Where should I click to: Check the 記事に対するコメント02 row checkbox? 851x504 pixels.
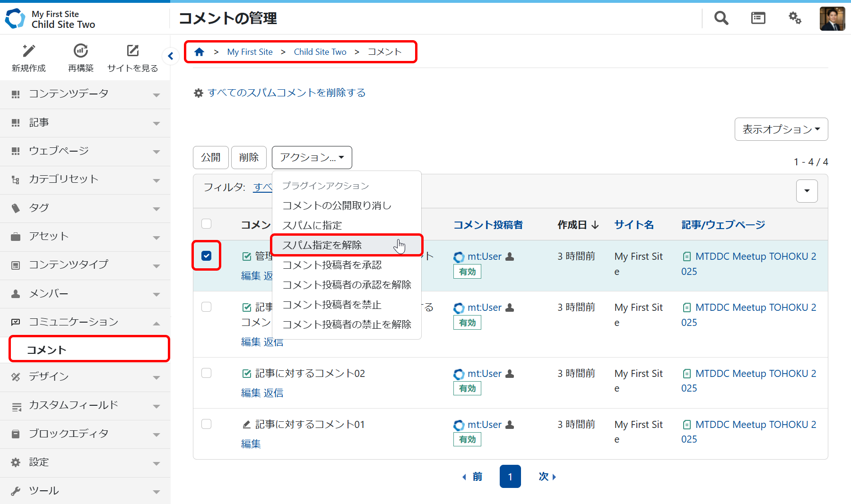click(207, 373)
